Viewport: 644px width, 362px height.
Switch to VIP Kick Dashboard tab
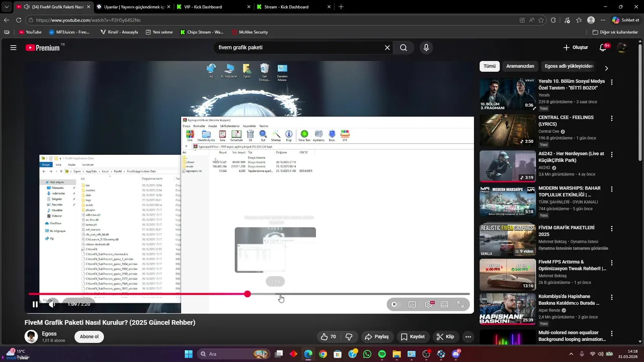tap(213, 7)
